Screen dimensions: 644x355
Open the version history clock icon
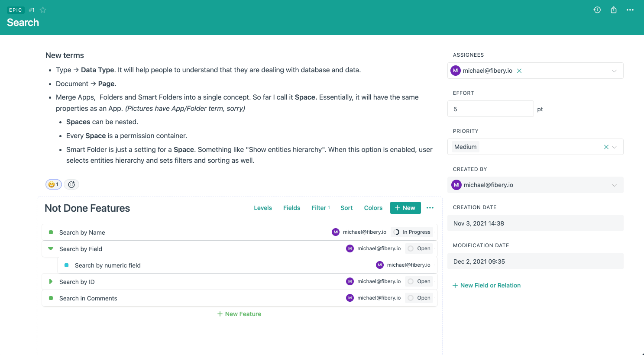point(597,10)
